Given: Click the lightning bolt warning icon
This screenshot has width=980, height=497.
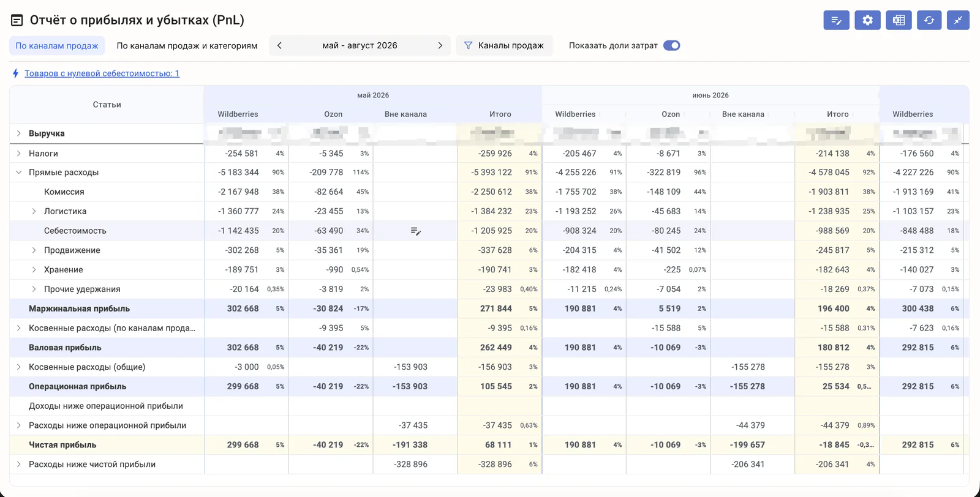Looking at the screenshot, I should (x=15, y=73).
